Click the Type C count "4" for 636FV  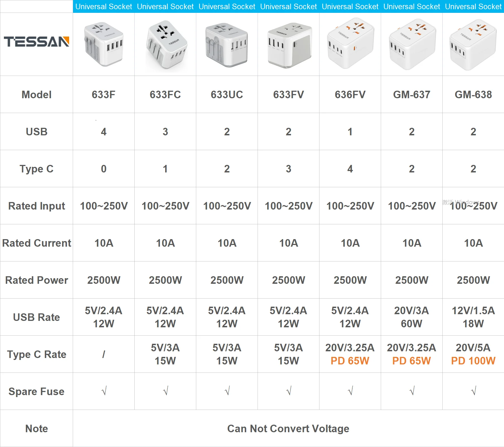350,169
